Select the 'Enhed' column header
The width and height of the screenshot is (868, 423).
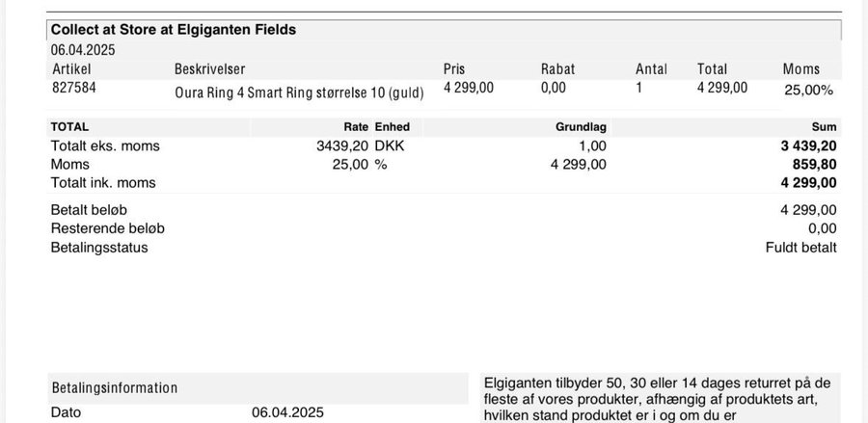click(x=392, y=127)
